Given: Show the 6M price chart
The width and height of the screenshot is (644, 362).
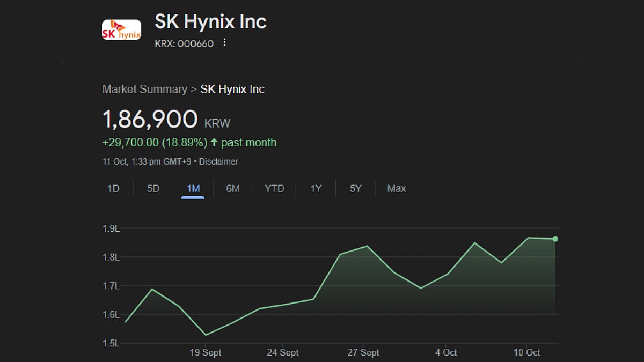Looking at the screenshot, I should coord(233,189).
